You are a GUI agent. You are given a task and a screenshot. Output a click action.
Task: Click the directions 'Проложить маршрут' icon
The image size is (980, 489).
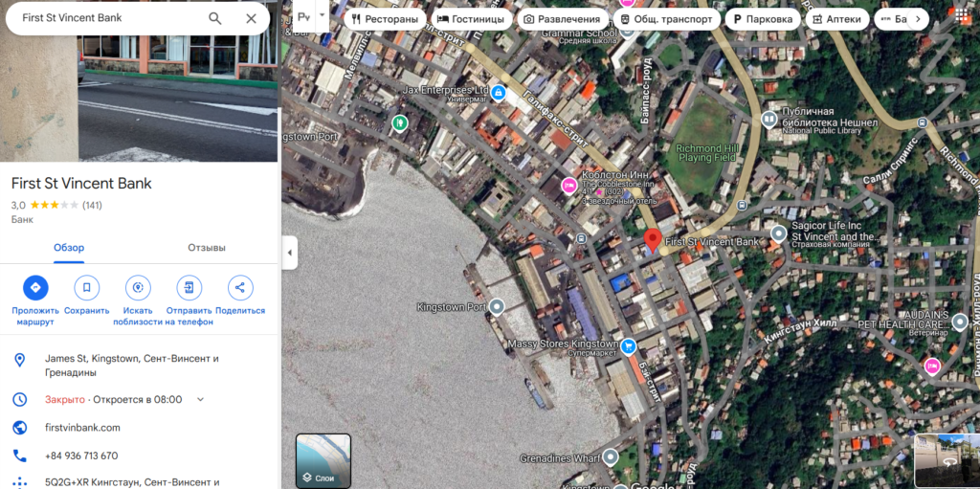click(x=35, y=287)
